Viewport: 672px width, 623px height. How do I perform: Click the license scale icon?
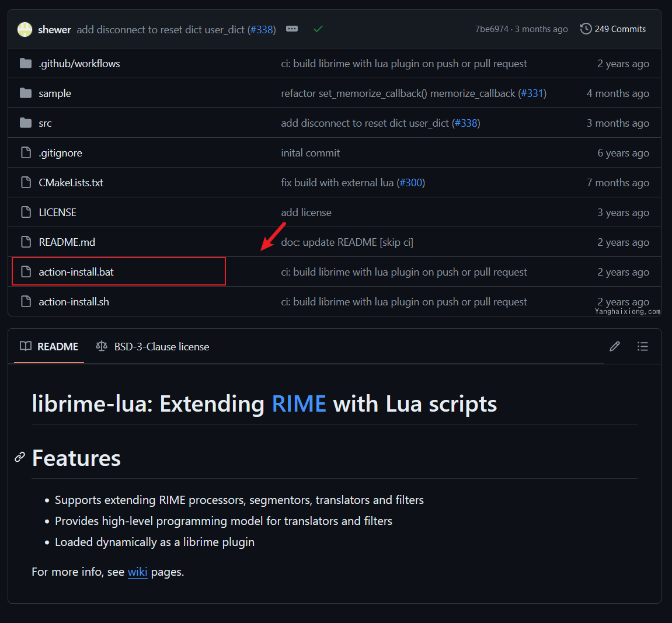102,346
